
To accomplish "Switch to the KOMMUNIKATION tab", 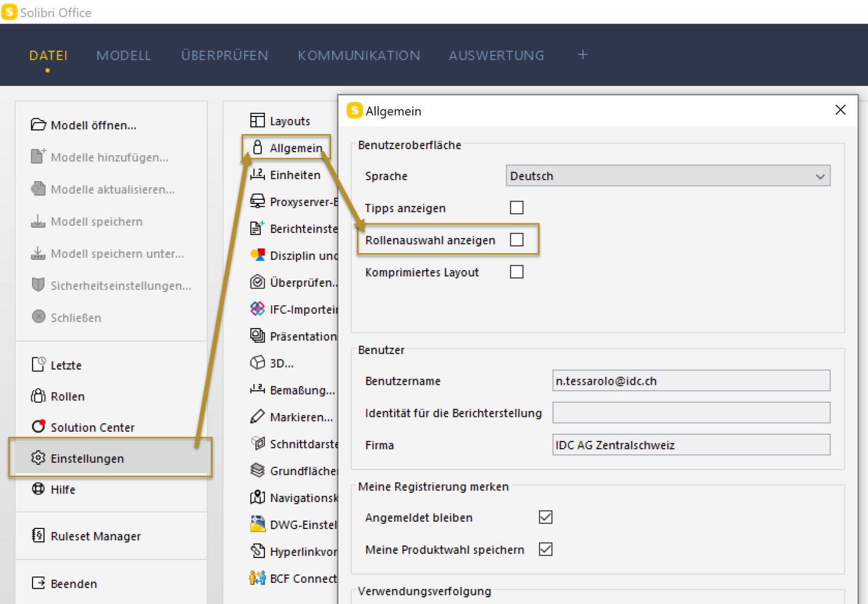I will coord(359,56).
